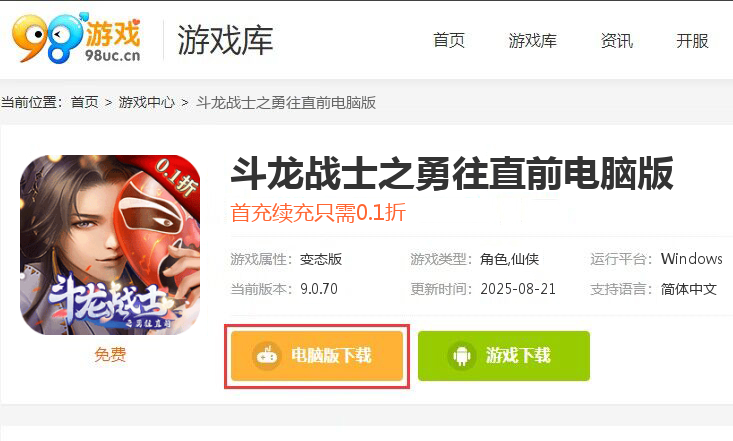Click the 首充续充只需0.1折 promo text
The height and width of the screenshot is (441, 733).
coord(318,213)
